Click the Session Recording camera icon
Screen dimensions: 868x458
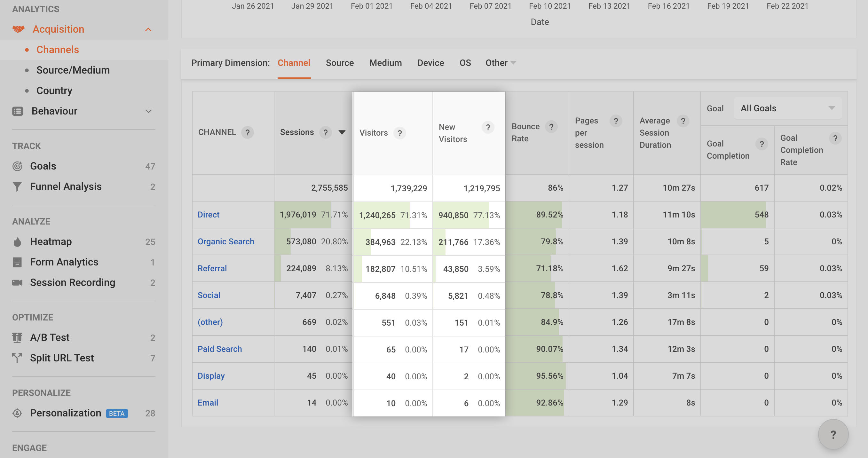coord(17,282)
